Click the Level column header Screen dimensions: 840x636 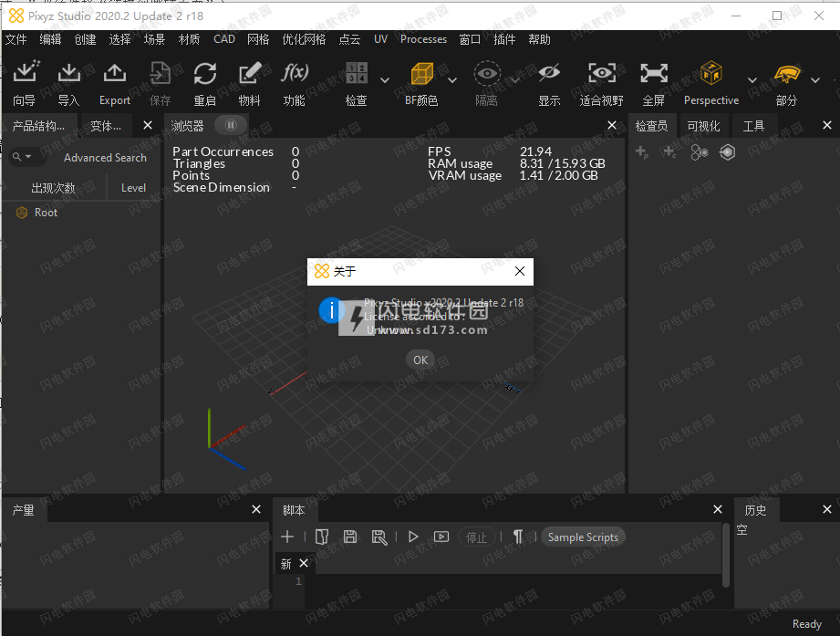[133, 188]
